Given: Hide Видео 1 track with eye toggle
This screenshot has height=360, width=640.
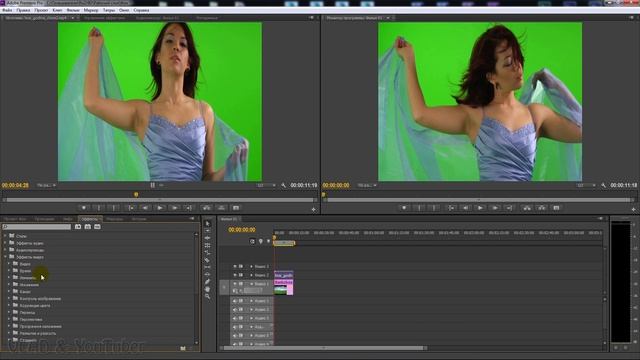Looking at the screenshot, I should pyautogui.click(x=235, y=284).
